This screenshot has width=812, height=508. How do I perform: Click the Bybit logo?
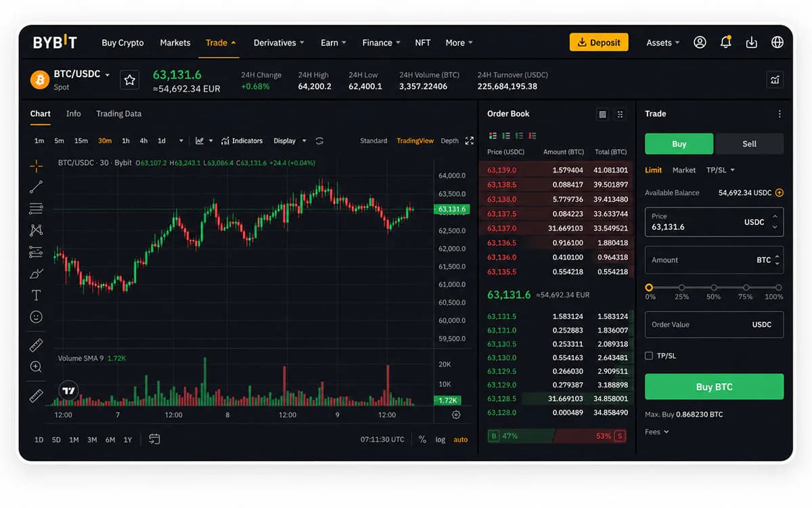click(55, 42)
